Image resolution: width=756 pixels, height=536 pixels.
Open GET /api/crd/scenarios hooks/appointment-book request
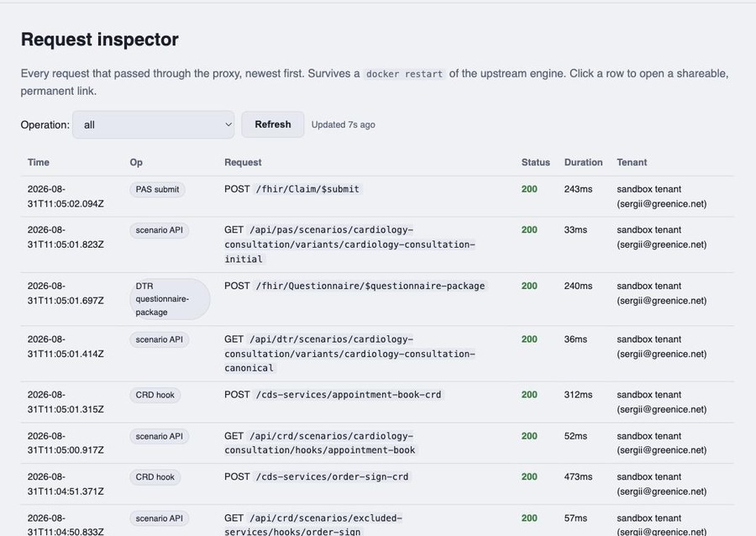(320, 443)
